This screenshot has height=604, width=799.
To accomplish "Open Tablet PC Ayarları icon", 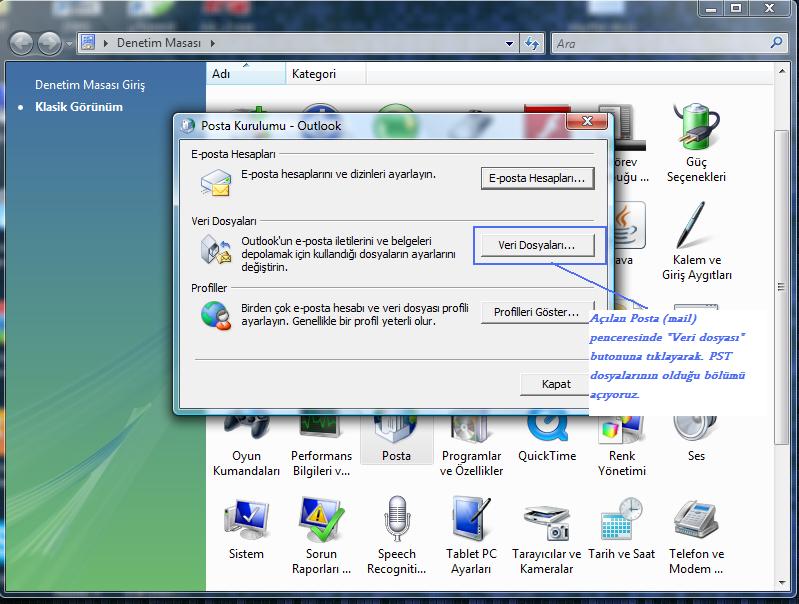I will point(471,535).
